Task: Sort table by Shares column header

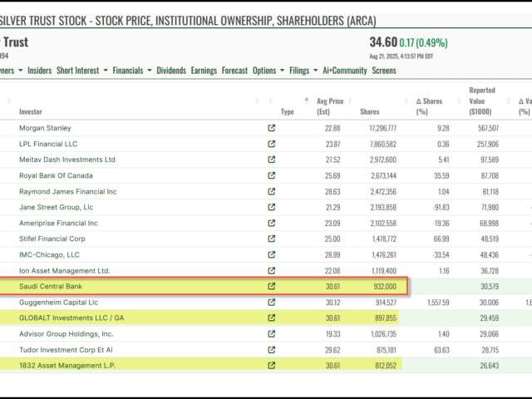Action: 370,111
